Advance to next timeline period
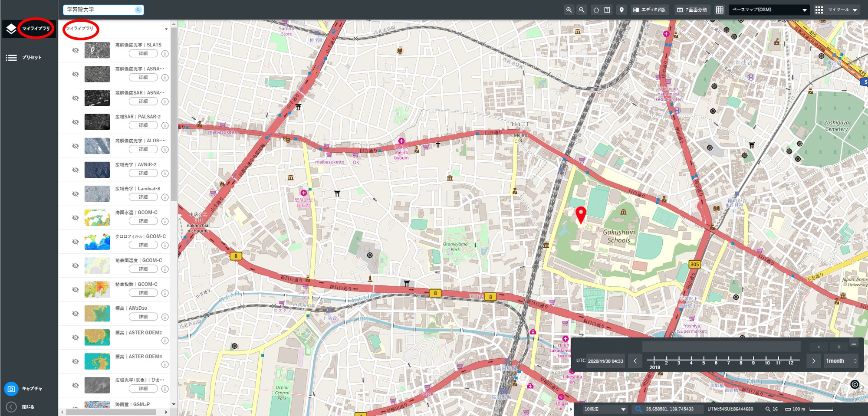This screenshot has height=416, width=868. pyautogui.click(x=814, y=361)
